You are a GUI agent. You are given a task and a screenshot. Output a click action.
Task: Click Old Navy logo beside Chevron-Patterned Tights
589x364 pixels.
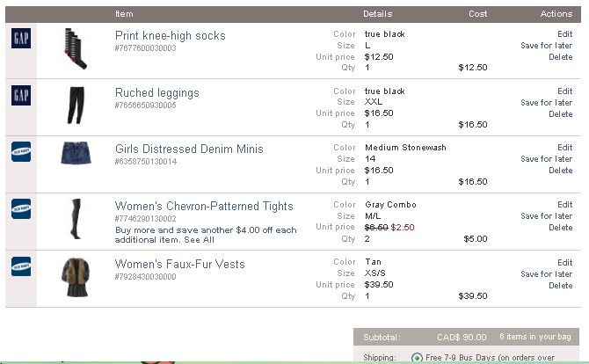coord(20,208)
